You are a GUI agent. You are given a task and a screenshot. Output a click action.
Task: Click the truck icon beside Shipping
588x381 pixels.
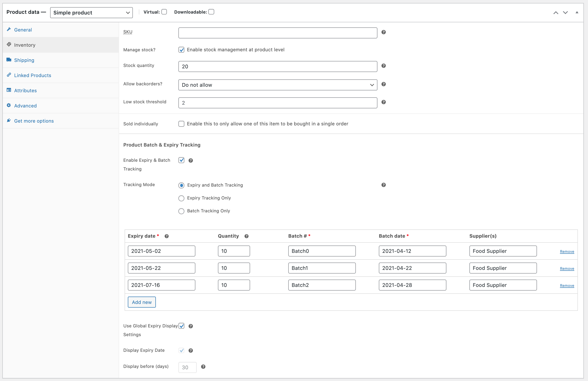pyautogui.click(x=9, y=60)
